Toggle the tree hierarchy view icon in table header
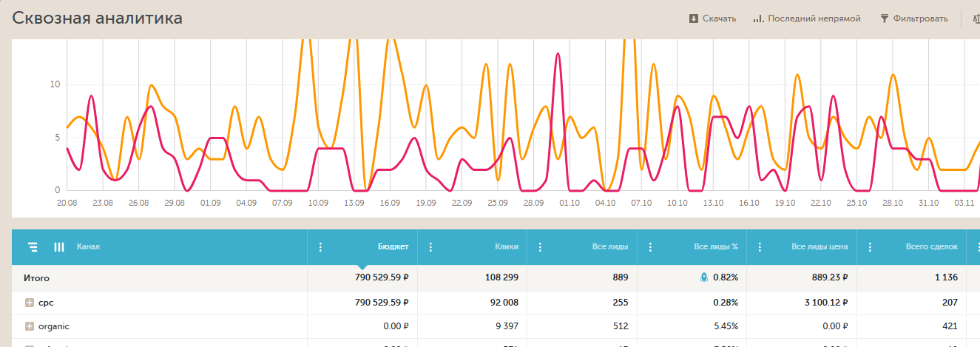Screen dimensions: 980x347 coord(33,247)
